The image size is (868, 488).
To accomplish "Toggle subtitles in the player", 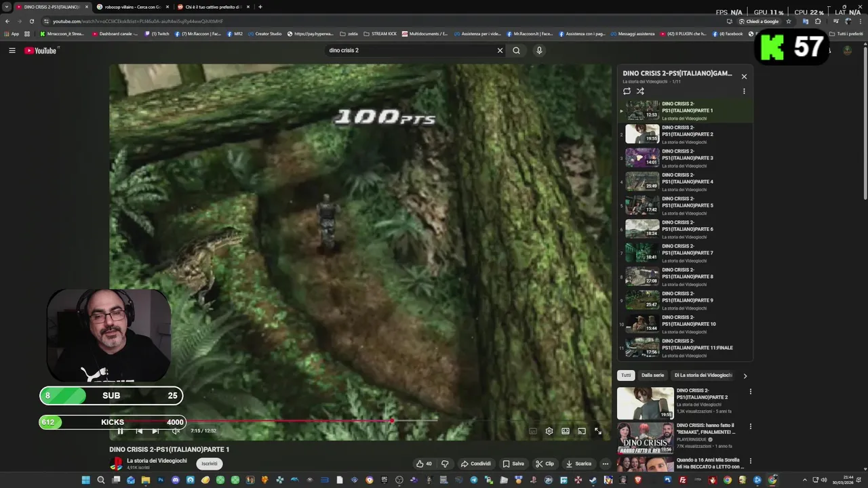I will click(x=533, y=431).
